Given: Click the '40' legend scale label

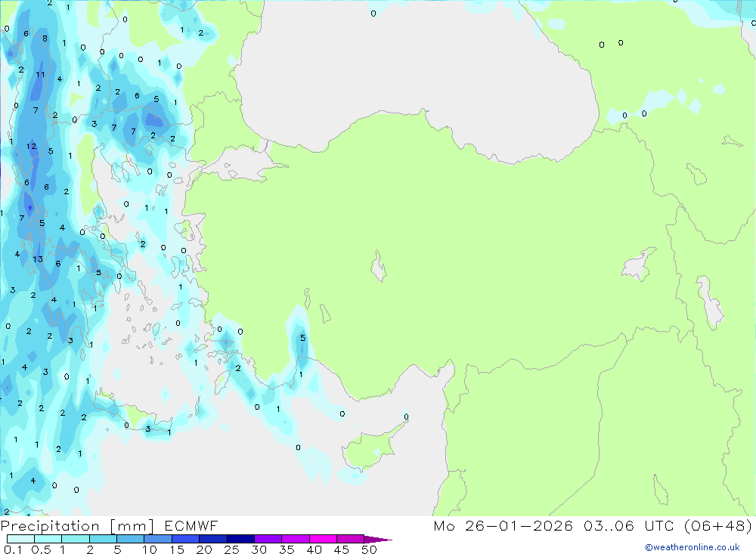Looking at the screenshot, I should pyautogui.click(x=314, y=549).
